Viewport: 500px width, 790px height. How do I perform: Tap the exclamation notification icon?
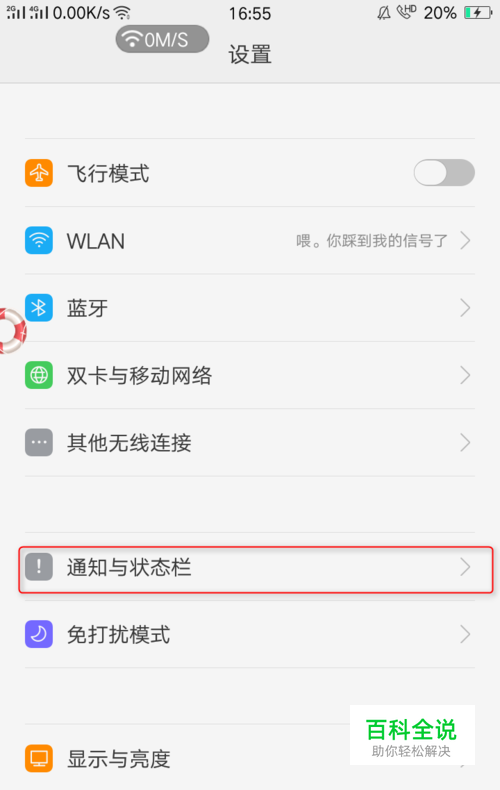coord(39,567)
